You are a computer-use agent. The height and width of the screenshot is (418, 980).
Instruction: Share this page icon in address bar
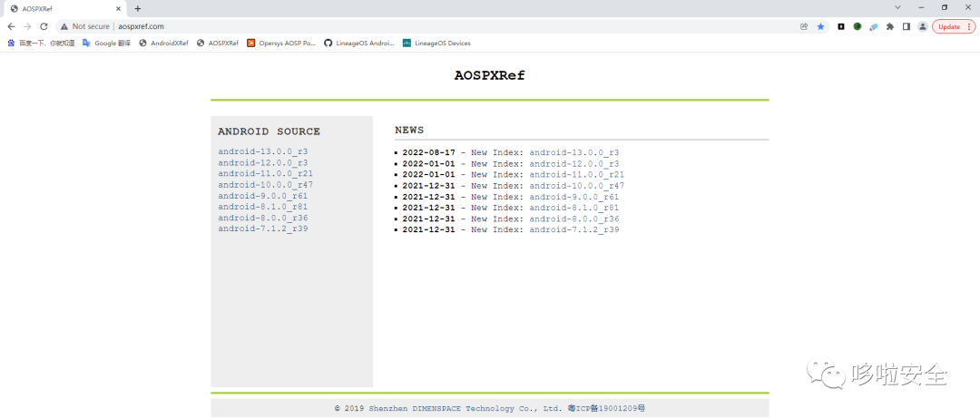pos(804,27)
